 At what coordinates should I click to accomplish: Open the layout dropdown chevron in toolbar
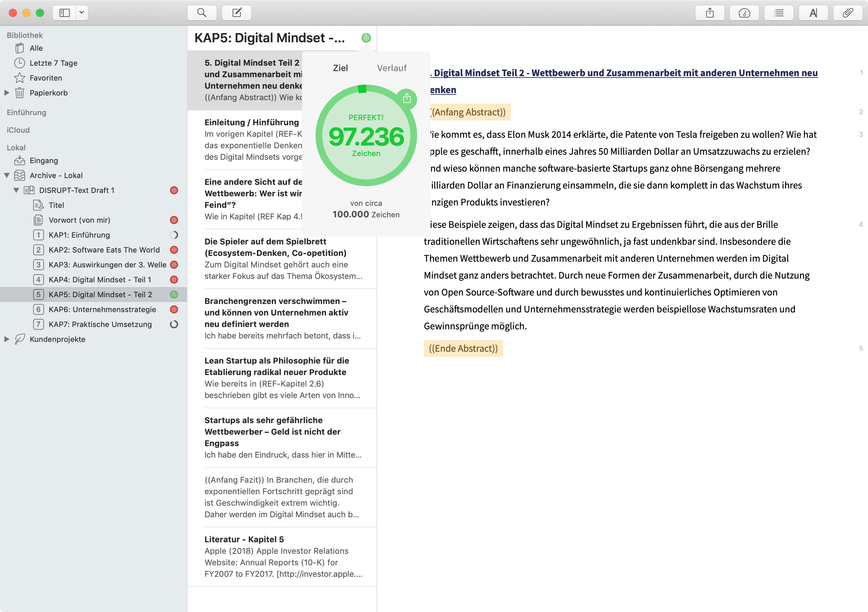click(82, 13)
